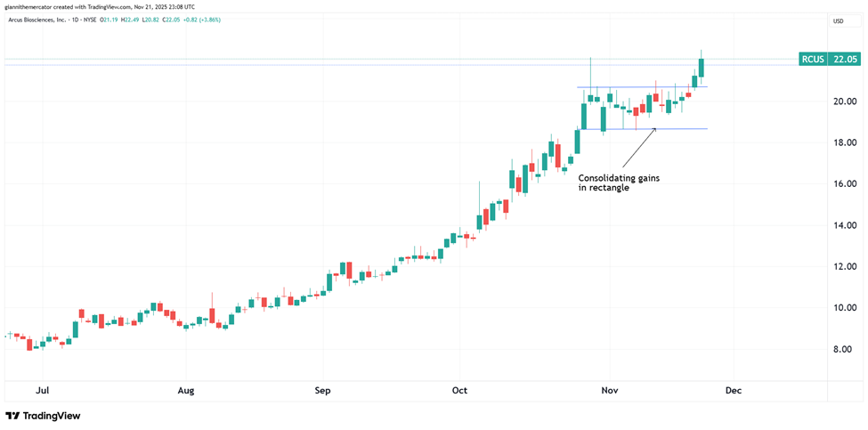868x430 pixels.
Task: Select the 'Consolidating gains in rectangle' annotation text
Action: (x=619, y=183)
